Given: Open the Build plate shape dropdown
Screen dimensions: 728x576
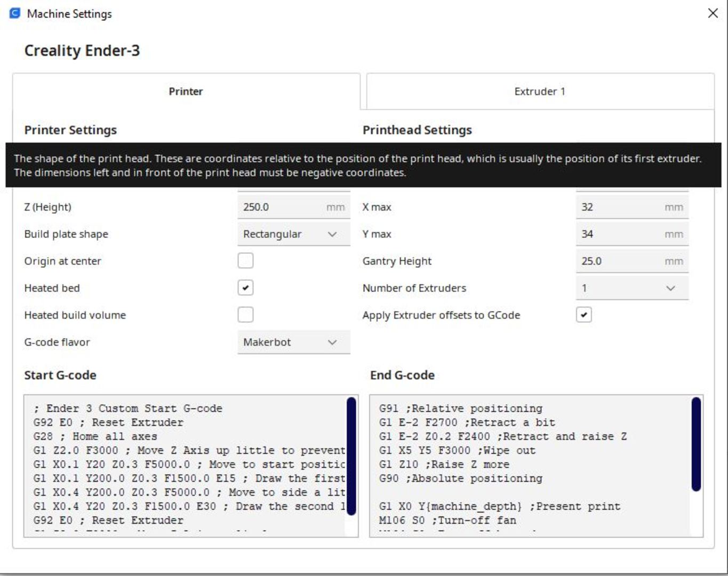Looking at the screenshot, I should point(294,234).
